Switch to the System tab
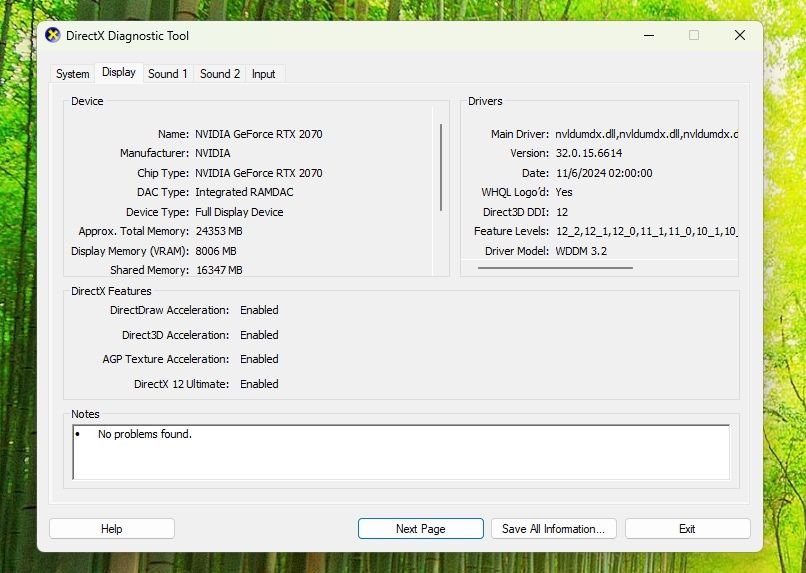Screen dimensions: 806x573 click(72, 73)
